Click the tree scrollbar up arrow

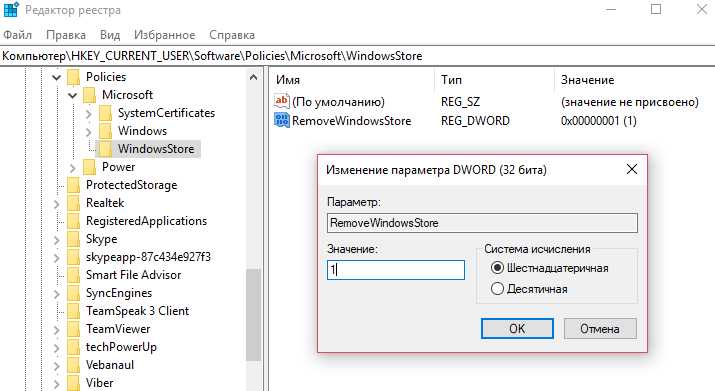253,78
